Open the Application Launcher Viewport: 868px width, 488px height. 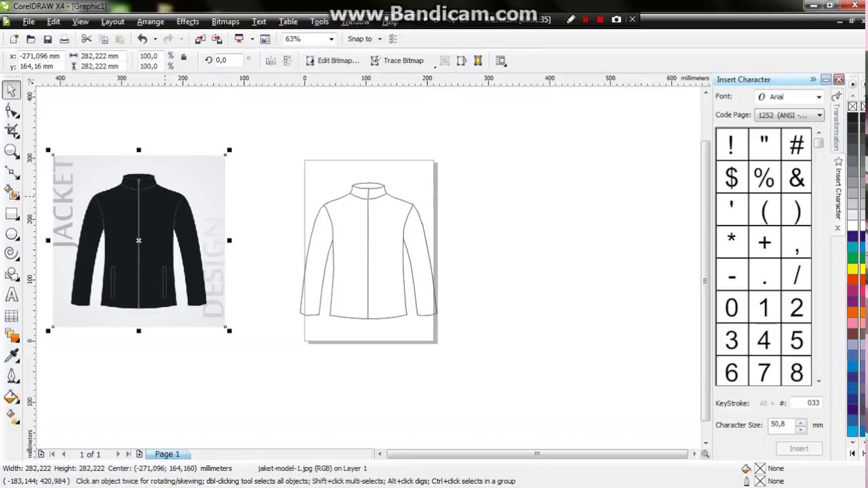239,39
